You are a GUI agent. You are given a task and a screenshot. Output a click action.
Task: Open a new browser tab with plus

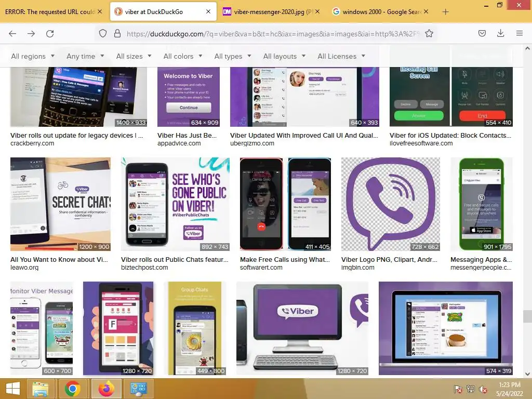445,12
